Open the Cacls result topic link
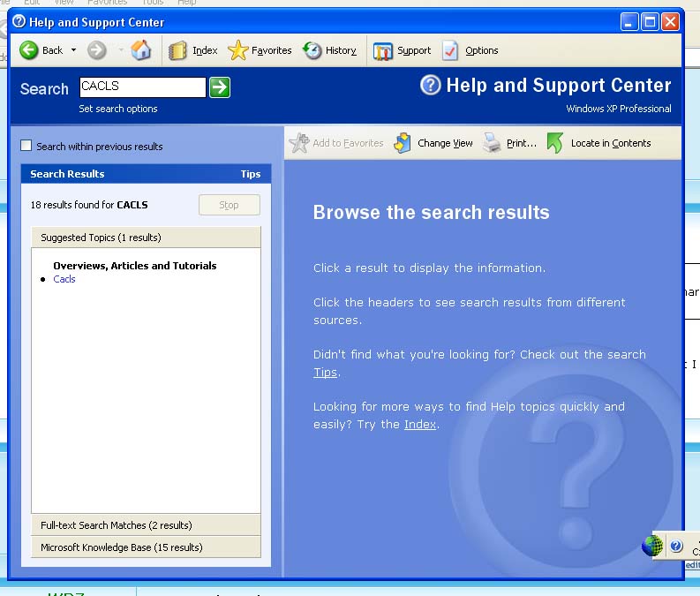 [x=64, y=279]
